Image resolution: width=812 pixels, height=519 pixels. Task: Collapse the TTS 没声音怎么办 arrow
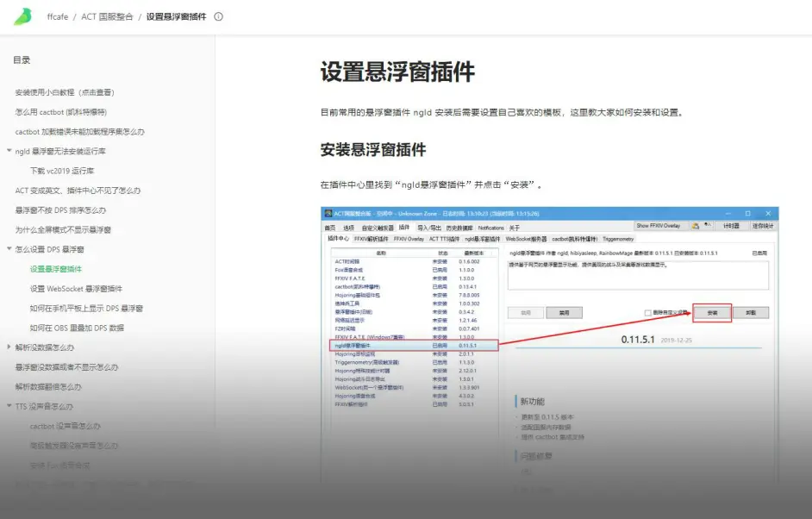point(9,406)
